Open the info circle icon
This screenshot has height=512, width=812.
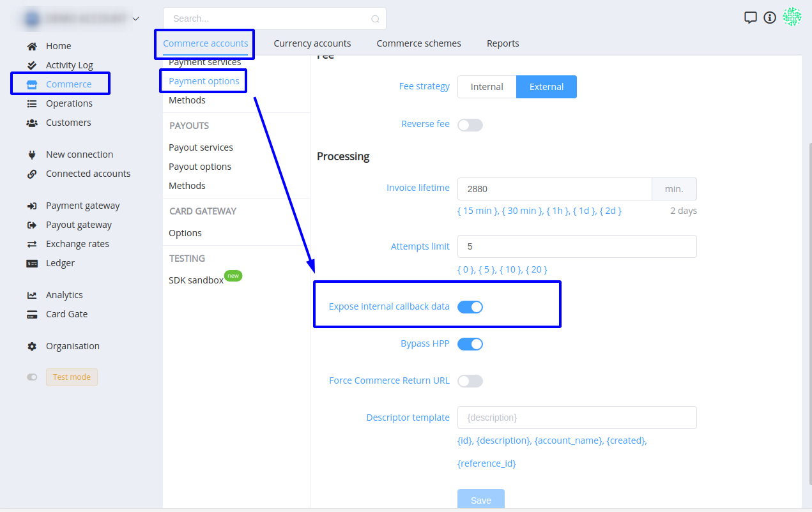pos(770,18)
